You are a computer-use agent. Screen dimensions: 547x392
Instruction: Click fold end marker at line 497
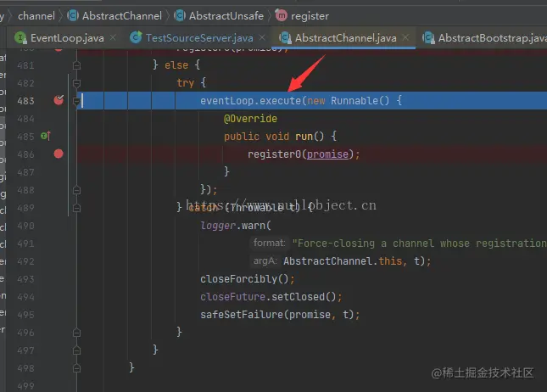(76, 350)
